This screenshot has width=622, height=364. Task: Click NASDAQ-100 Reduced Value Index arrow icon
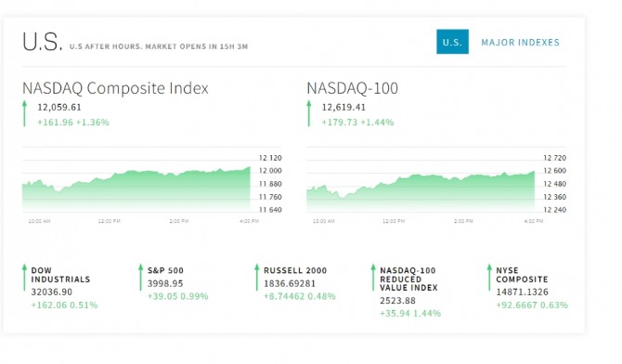373,277
